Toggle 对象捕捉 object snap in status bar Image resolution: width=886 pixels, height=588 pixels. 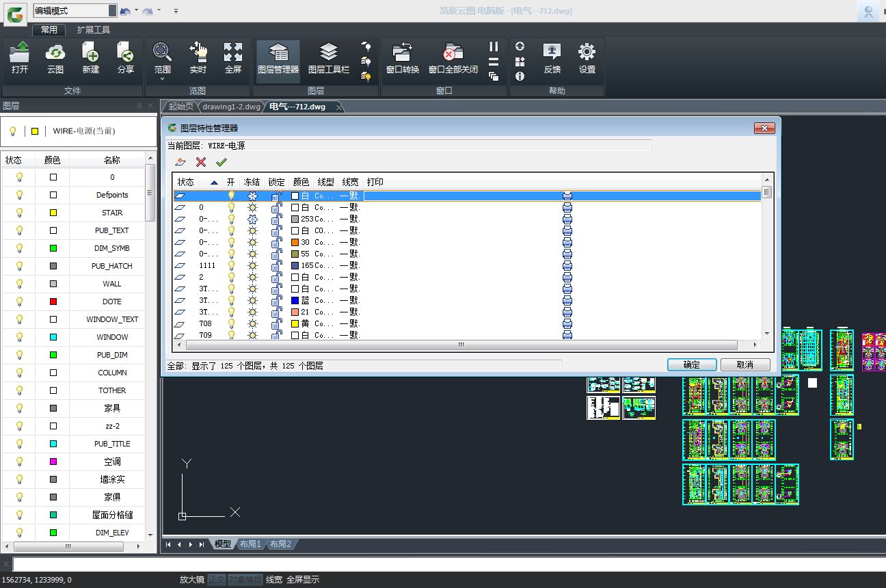[245, 580]
